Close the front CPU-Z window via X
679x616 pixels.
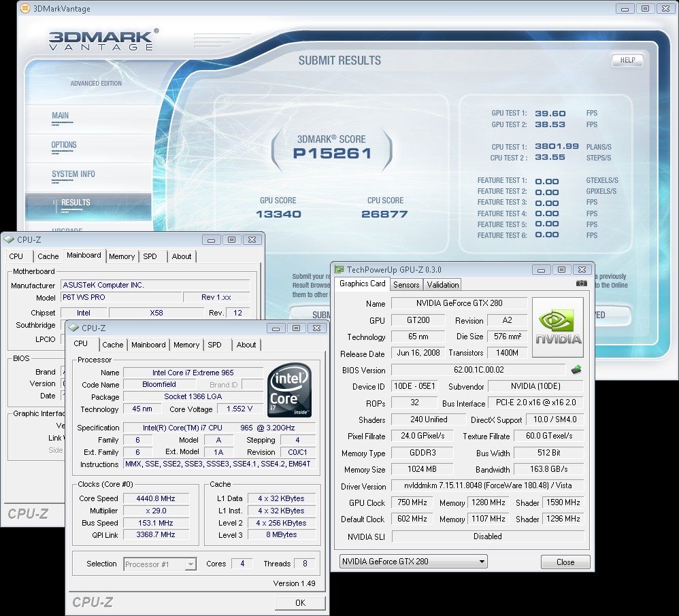click(316, 328)
